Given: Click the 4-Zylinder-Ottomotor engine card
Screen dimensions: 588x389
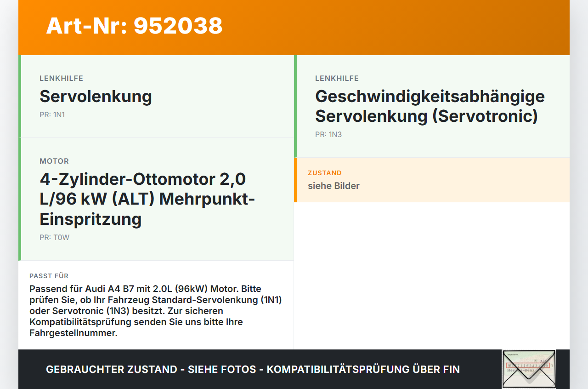Looking at the screenshot, I should [156, 199].
